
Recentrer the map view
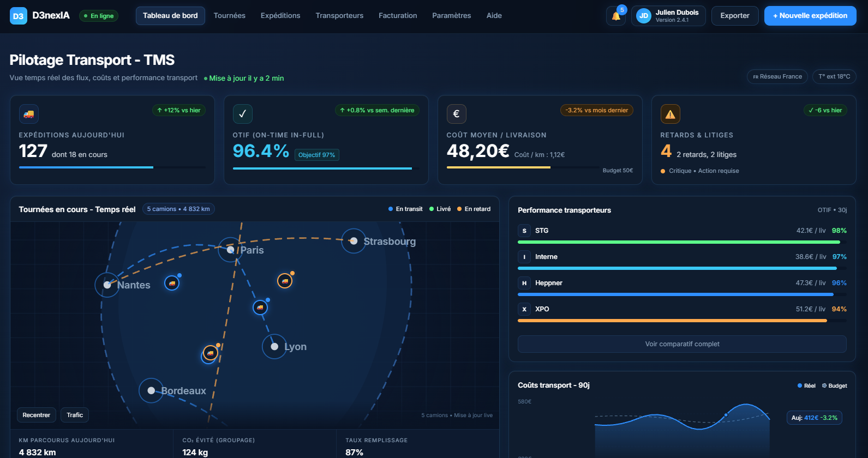tap(37, 415)
